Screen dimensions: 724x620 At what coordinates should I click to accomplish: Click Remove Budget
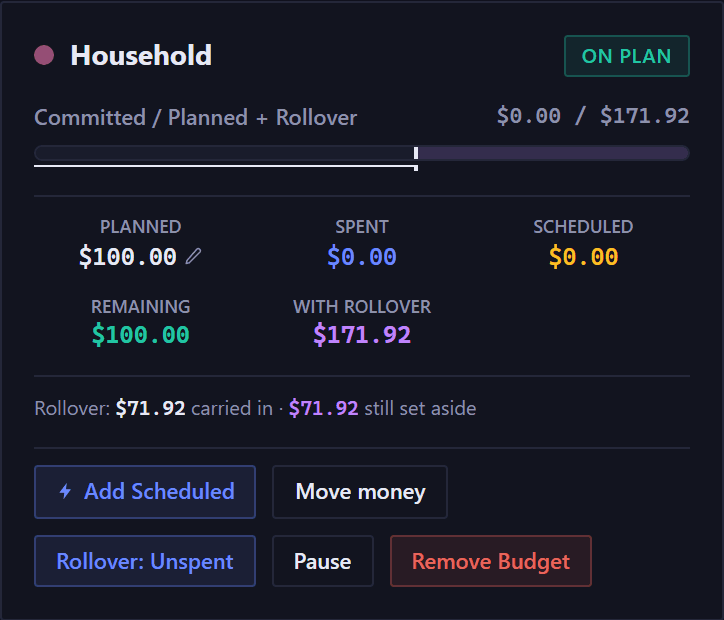(x=491, y=561)
